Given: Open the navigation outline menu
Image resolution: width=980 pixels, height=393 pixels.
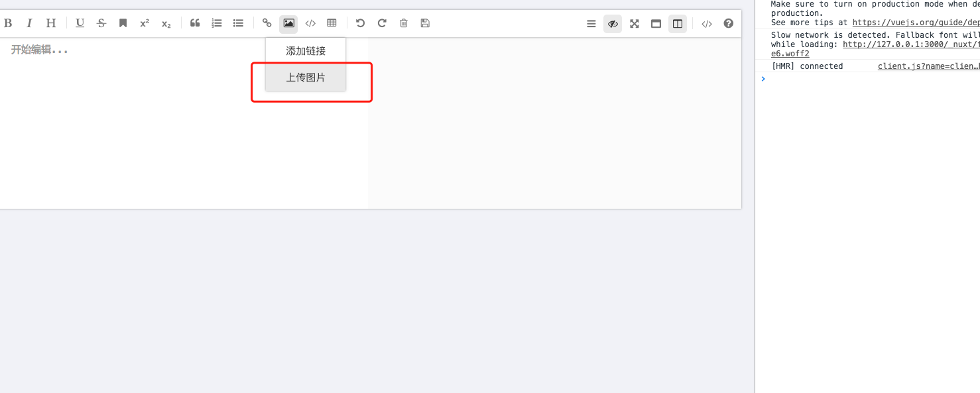Looking at the screenshot, I should 591,23.
